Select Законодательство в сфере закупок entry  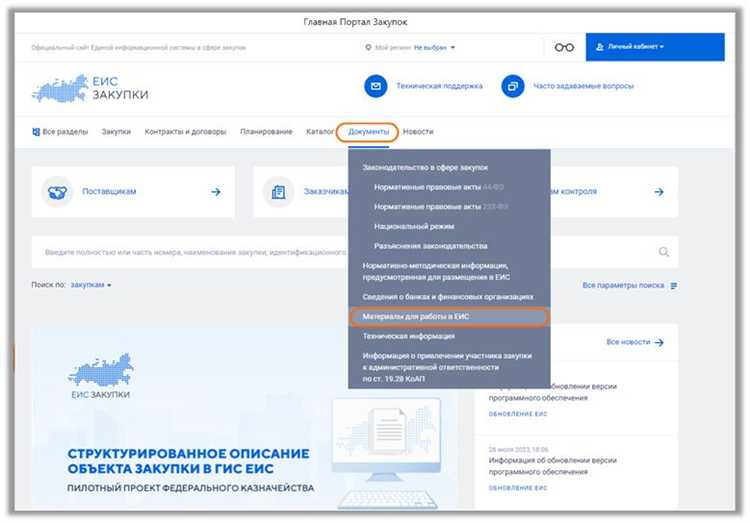click(x=425, y=167)
